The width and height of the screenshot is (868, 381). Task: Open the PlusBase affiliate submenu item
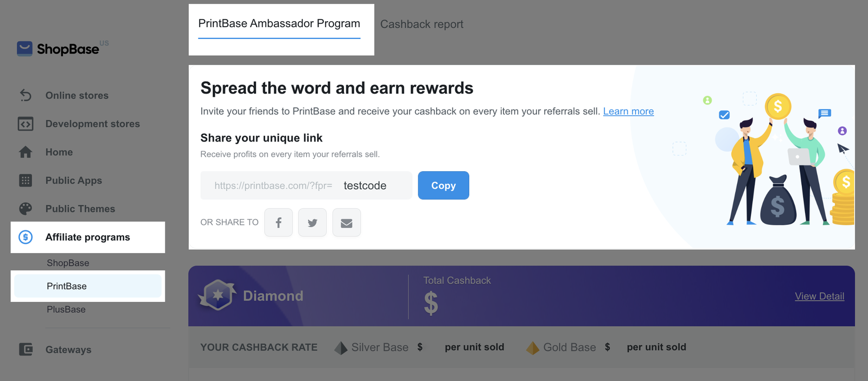[x=66, y=309]
